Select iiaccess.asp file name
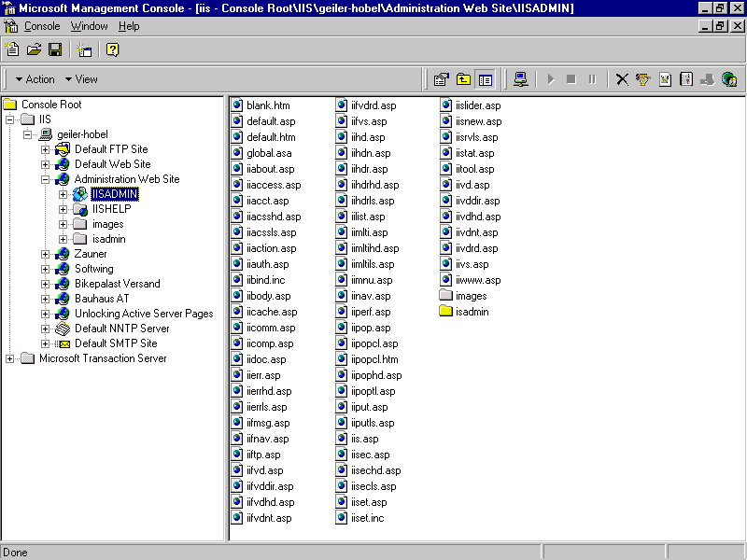The width and height of the screenshot is (747, 560). pos(274,185)
